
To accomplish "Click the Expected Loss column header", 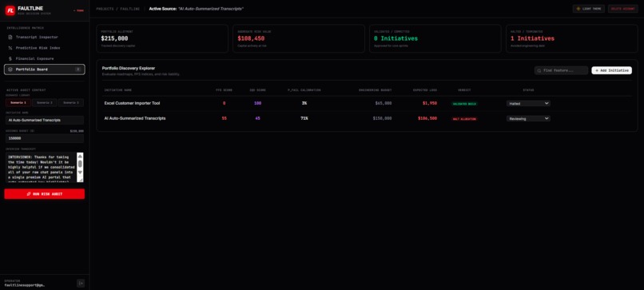I will 426,90.
